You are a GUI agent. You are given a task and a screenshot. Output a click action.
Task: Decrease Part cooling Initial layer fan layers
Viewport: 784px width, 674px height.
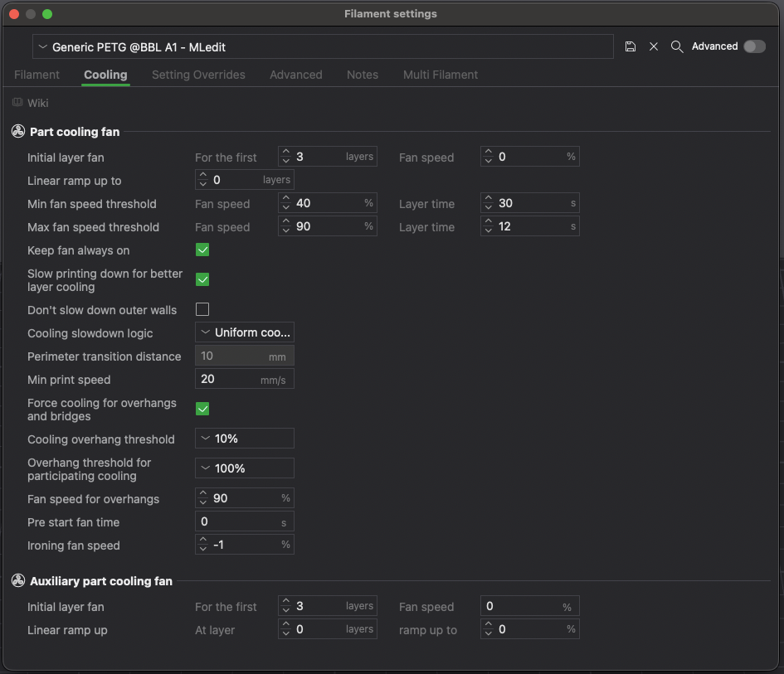[x=286, y=161]
